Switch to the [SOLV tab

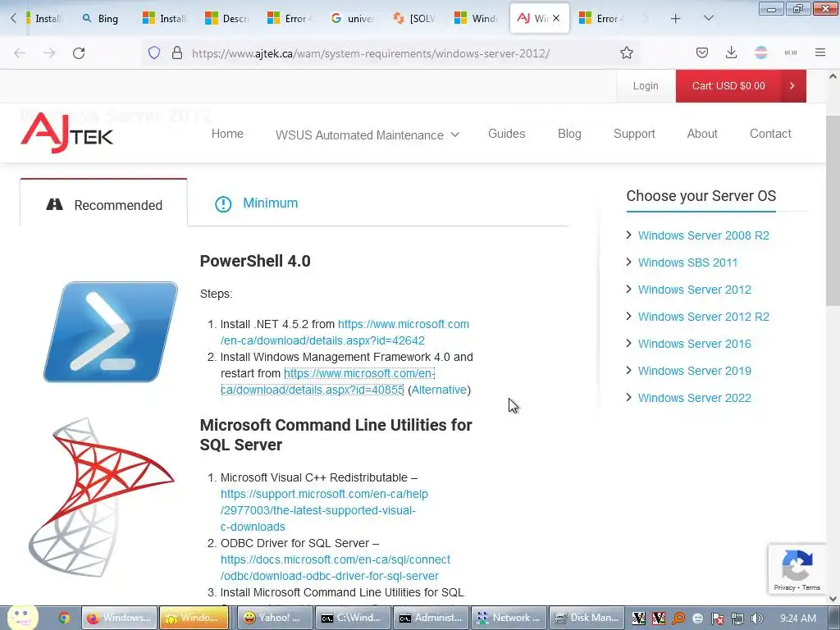tap(414, 18)
